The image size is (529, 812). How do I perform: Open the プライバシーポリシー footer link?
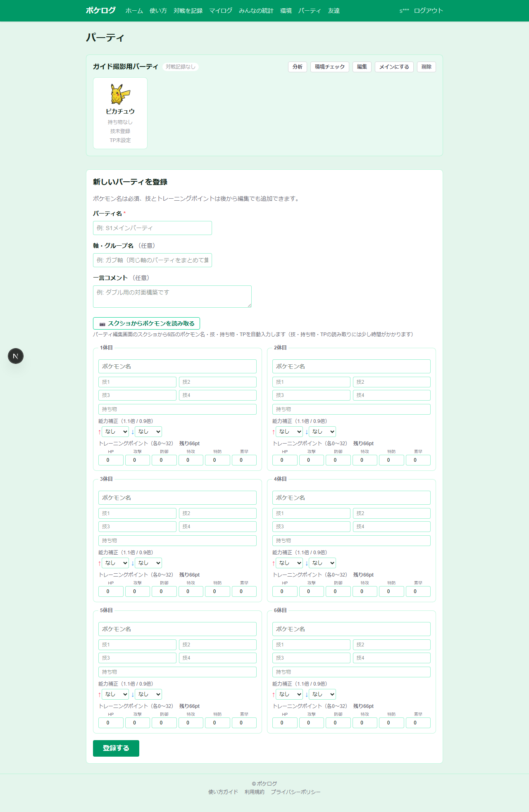pos(295,792)
